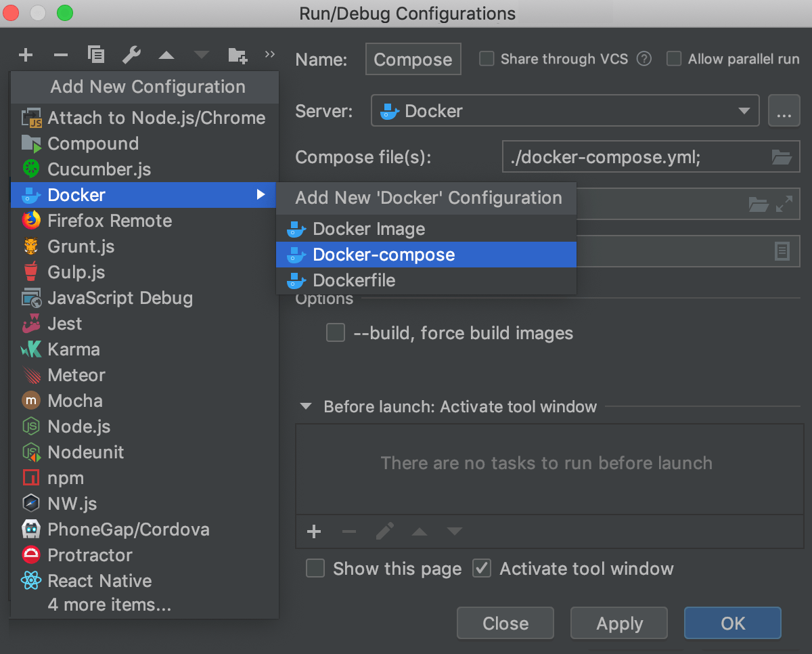Add a before launch task plus icon

point(314,531)
